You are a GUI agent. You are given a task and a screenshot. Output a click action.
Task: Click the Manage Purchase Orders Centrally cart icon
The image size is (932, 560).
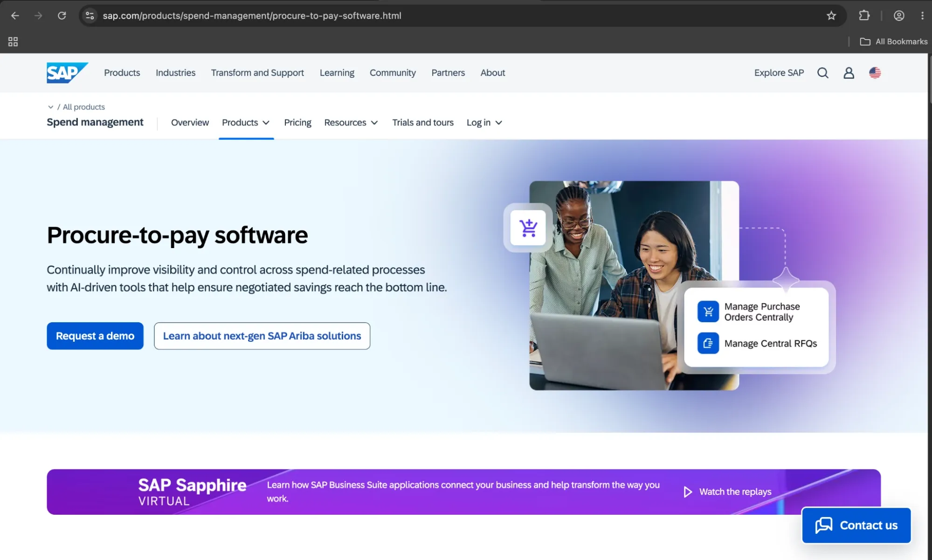pyautogui.click(x=708, y=312)
